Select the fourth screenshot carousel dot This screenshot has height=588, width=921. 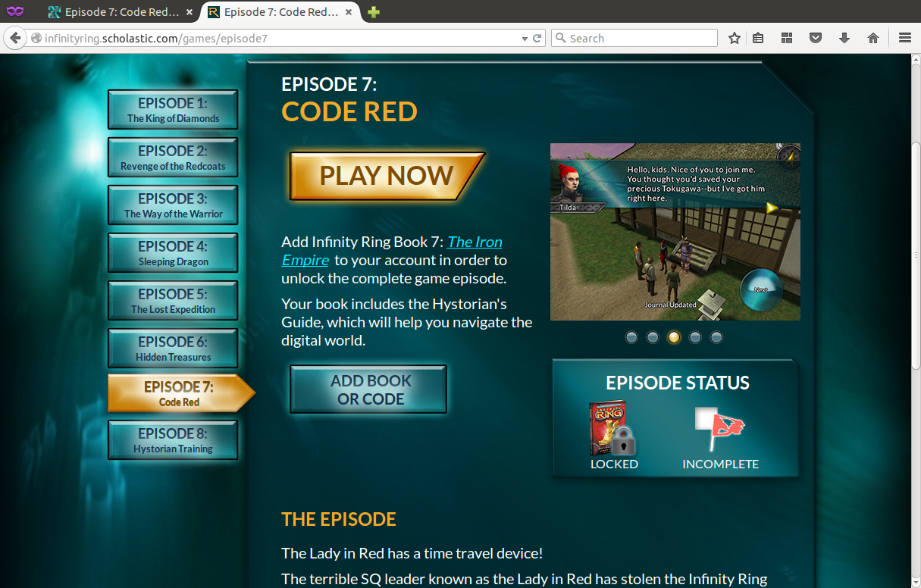click(x=695, y=337)
